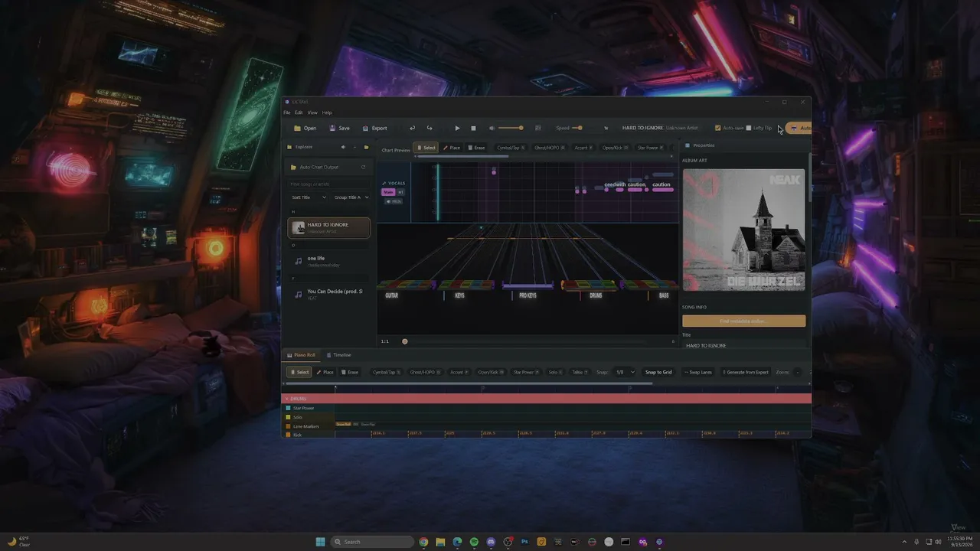Click the Snap to Grid button
Screen dimensions: 980x551
point(658,372)
